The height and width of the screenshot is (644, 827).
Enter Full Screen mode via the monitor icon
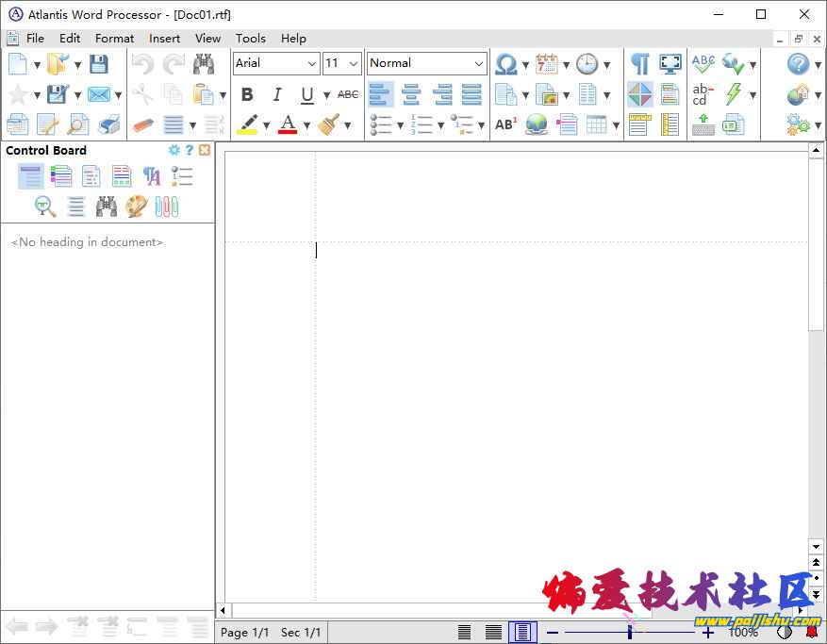click(670, 63)
